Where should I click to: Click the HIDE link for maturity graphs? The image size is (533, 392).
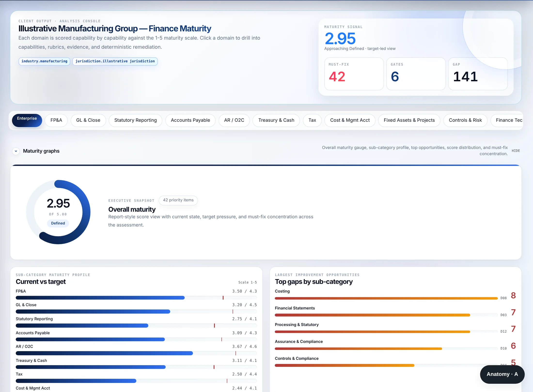click(x=516, y=151)
